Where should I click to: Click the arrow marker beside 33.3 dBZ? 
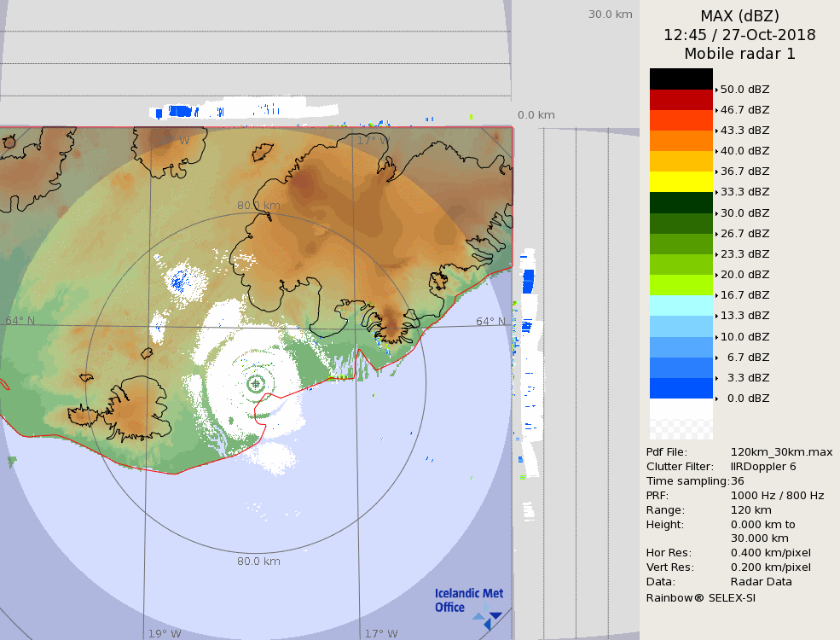point(716,193)
